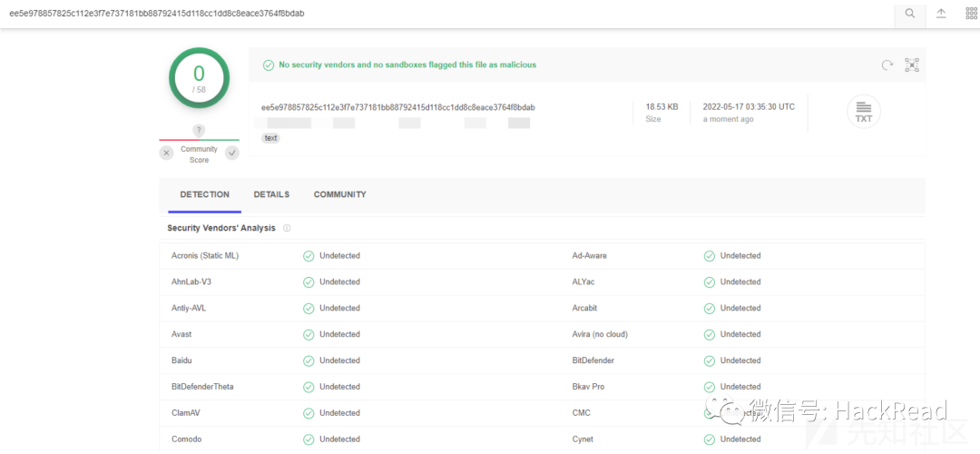Screen dimensions: 980x454
Task: Open the apps grid menu icon
Action: coord(971,14)
